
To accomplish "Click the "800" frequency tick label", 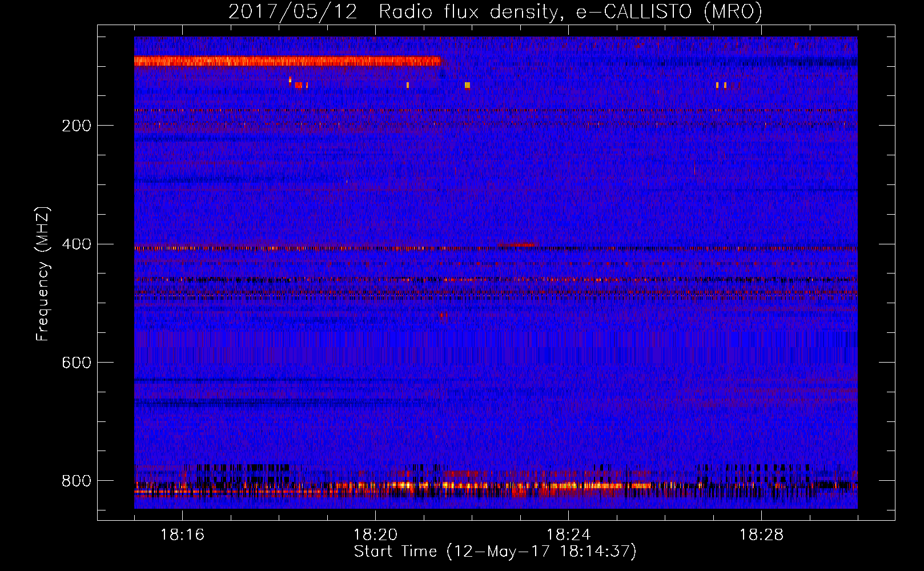I will pyautogui.click(x=77, y=481).
